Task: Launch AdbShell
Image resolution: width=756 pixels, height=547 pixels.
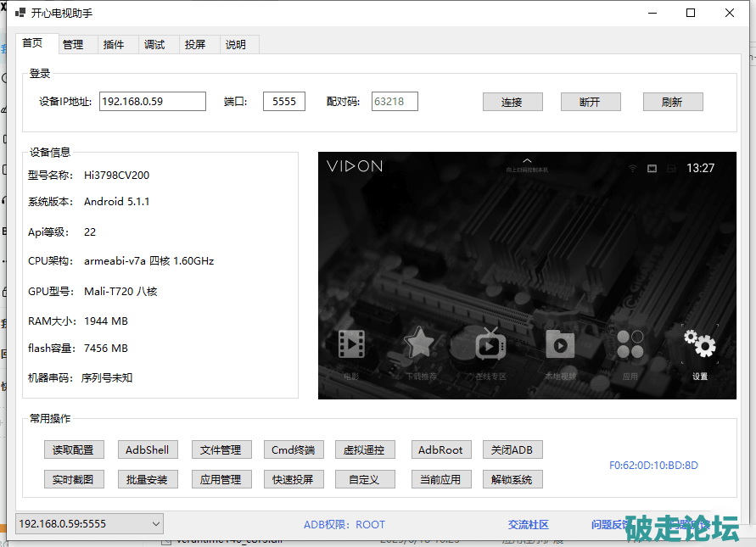Action: click(148, 450)
